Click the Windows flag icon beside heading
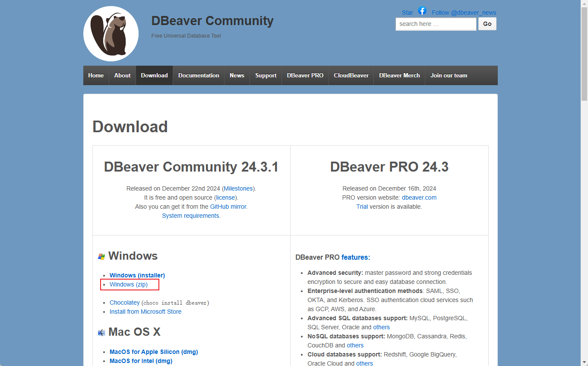Image resolution: width=588 pixels, height=366 pixels. (101, 257)
